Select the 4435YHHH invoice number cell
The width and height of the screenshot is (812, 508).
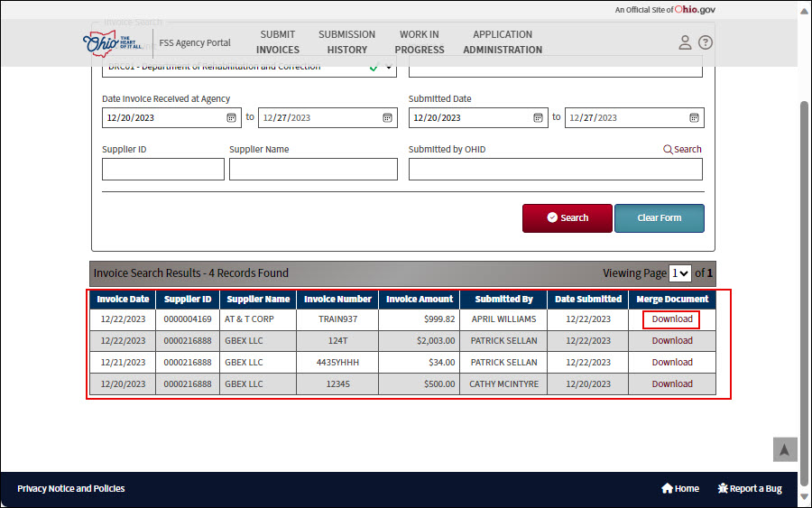pyautogui.click(x=337, y=363)
